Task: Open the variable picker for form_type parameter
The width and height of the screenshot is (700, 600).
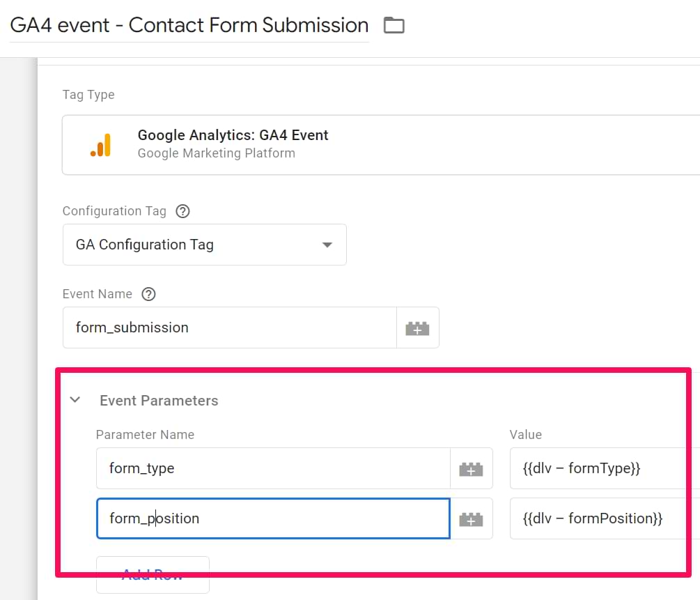Action: click(472, 468)
